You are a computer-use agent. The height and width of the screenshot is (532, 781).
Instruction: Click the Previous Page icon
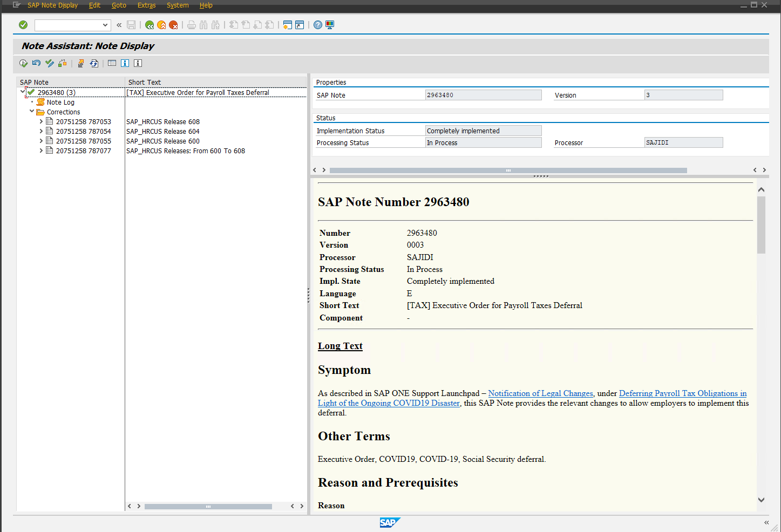pyautogui.click(x=246, y=25)
